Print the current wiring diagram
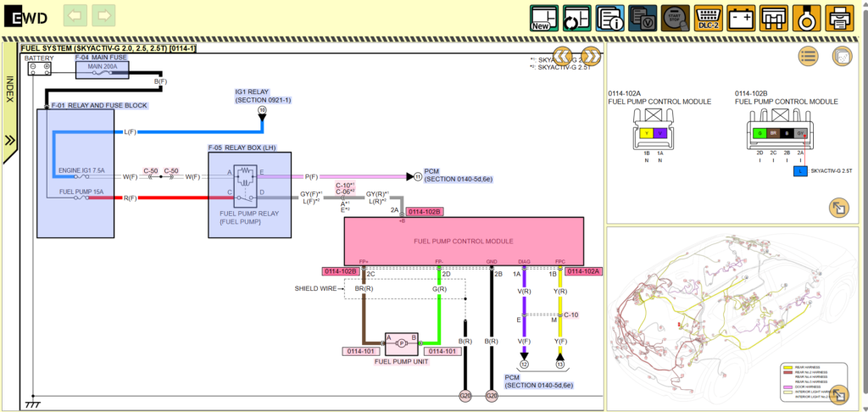The image size is (868, 412). (840, 18)
